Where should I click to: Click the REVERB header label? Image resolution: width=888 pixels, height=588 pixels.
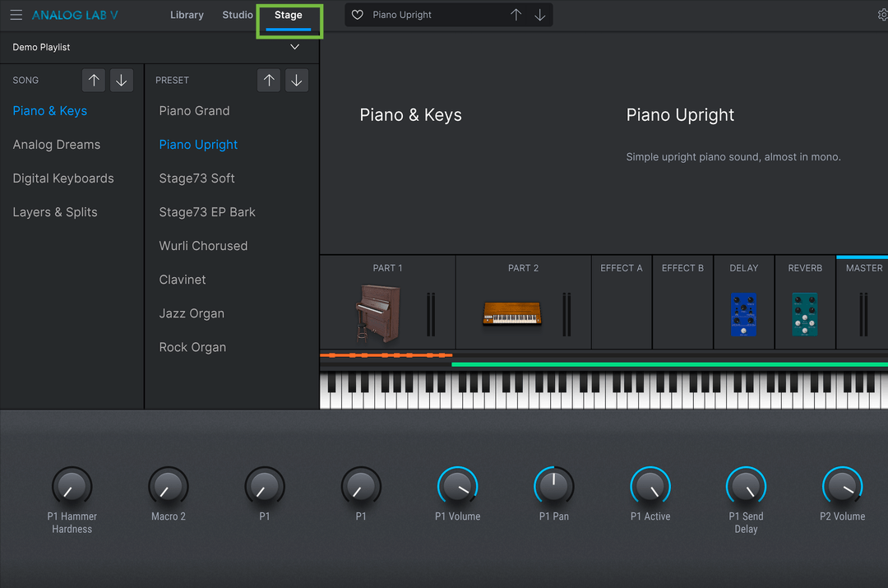coord(805,268)
